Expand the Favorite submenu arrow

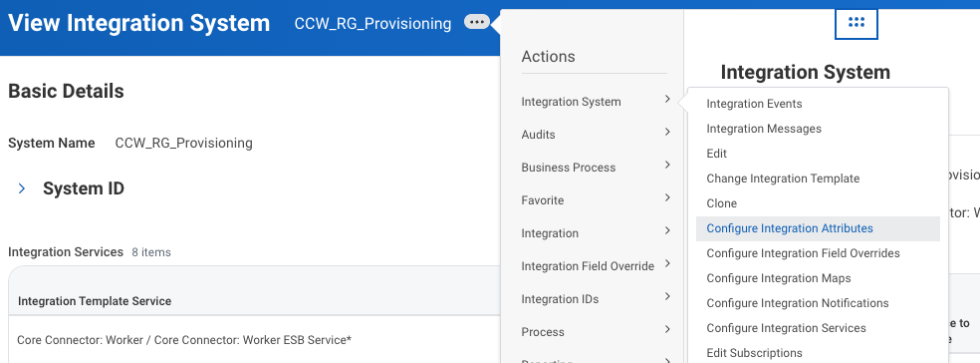click(x=667, y=197)
